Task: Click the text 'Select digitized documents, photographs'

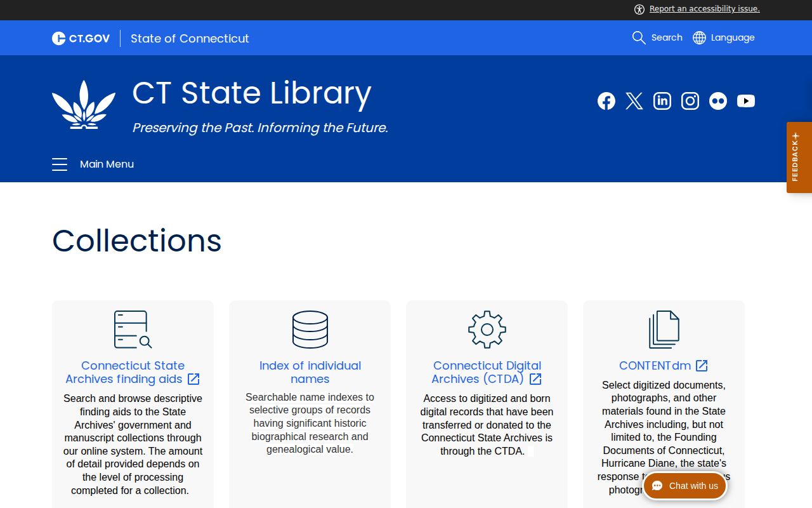Action: [664, 438]
